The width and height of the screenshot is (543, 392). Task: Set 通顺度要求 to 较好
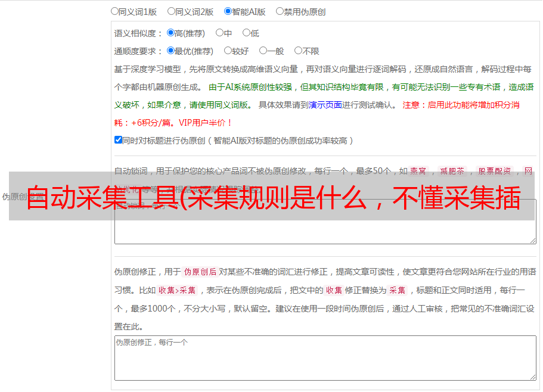[228, 51]
